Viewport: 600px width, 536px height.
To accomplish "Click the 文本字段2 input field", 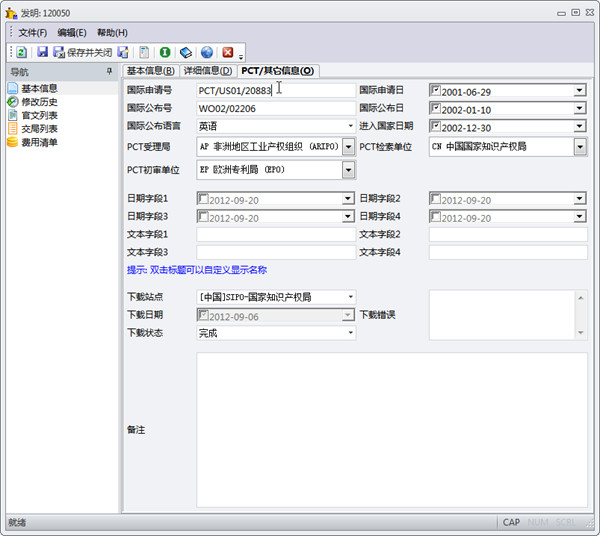I will [508, 234].
